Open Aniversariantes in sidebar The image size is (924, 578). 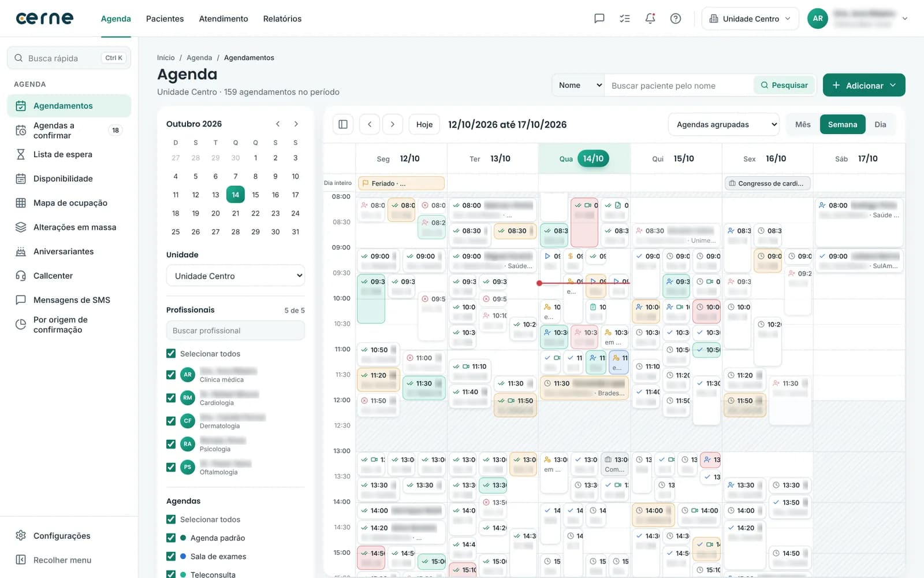pos(69,251)
